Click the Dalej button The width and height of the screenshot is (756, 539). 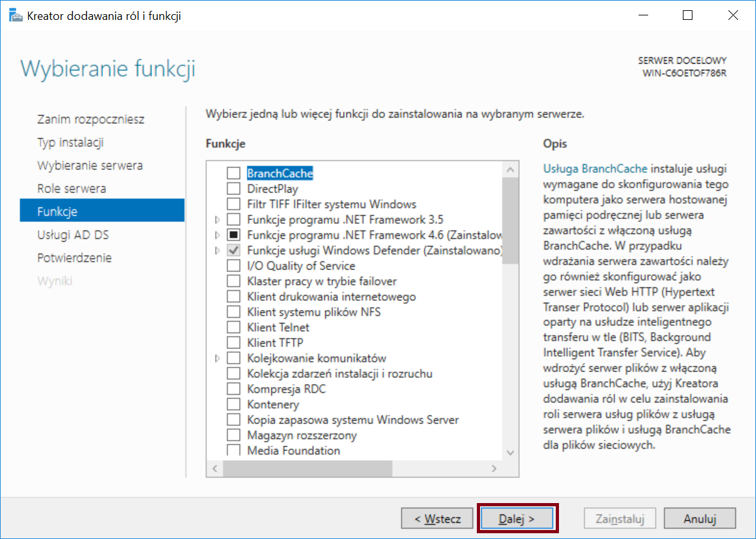point(517,518)
